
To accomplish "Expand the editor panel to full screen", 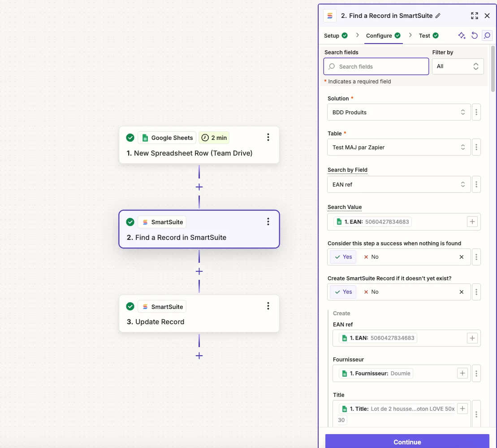I will click(x=475, y=16).
